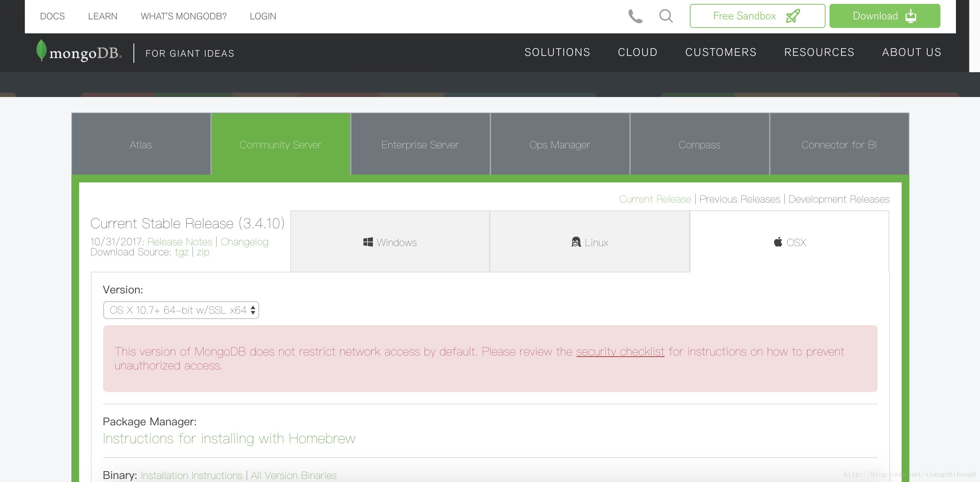Open DOCS in the top menu

[52, 16]
